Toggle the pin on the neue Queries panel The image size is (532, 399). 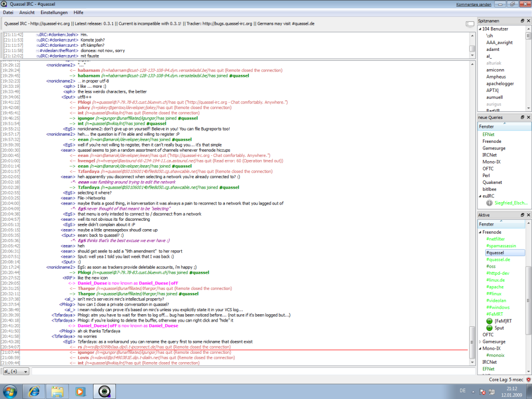[522, 117]
